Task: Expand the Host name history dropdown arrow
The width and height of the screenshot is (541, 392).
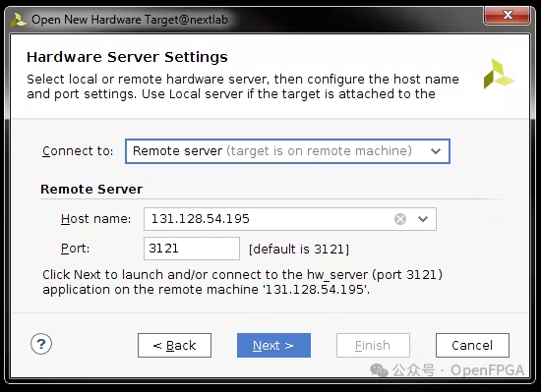Action: [423, 219]
